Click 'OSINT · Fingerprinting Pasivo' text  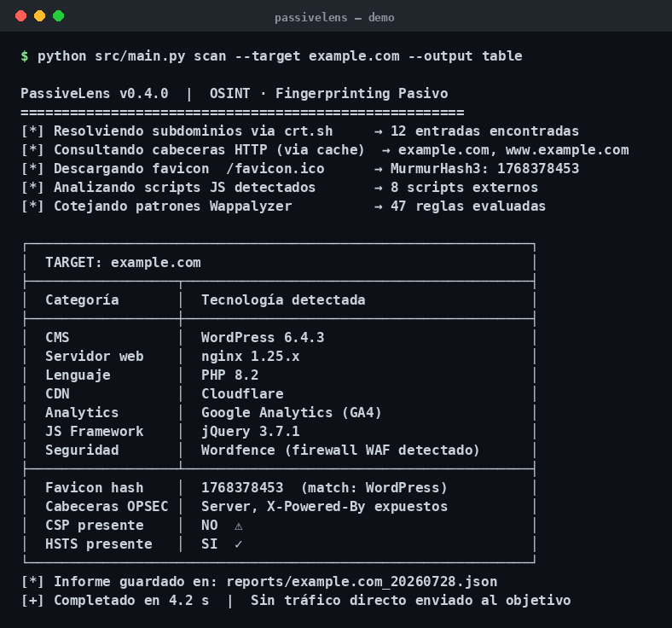tap(328, 94)
